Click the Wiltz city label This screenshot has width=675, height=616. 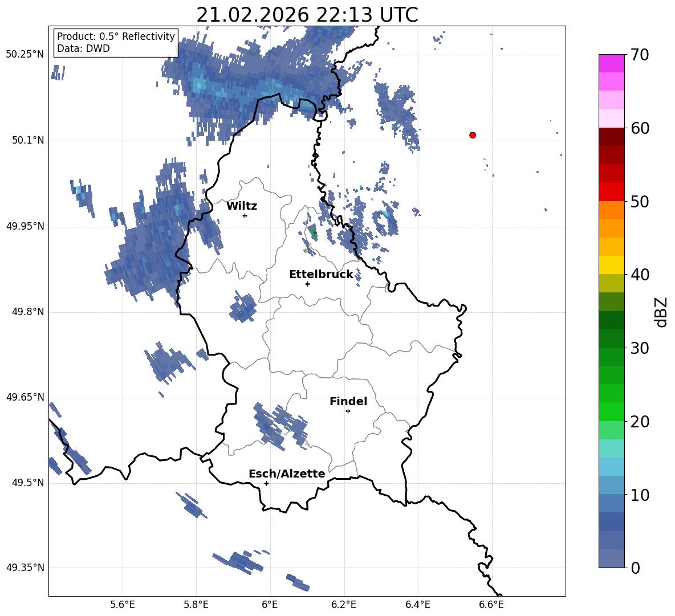tap(242, 206)
